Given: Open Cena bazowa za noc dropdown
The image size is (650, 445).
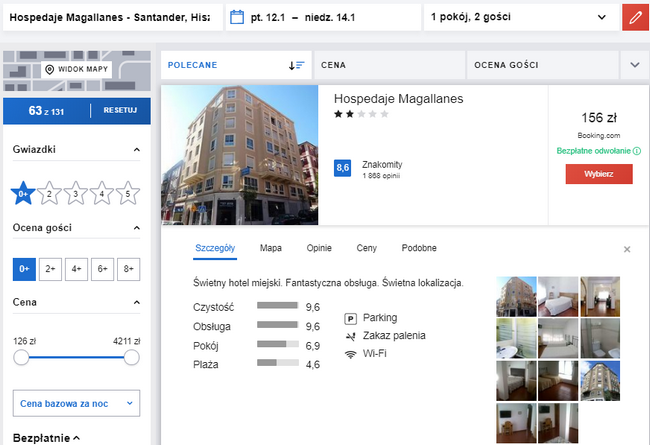Looking at the screenshot, I should [76, 404].
